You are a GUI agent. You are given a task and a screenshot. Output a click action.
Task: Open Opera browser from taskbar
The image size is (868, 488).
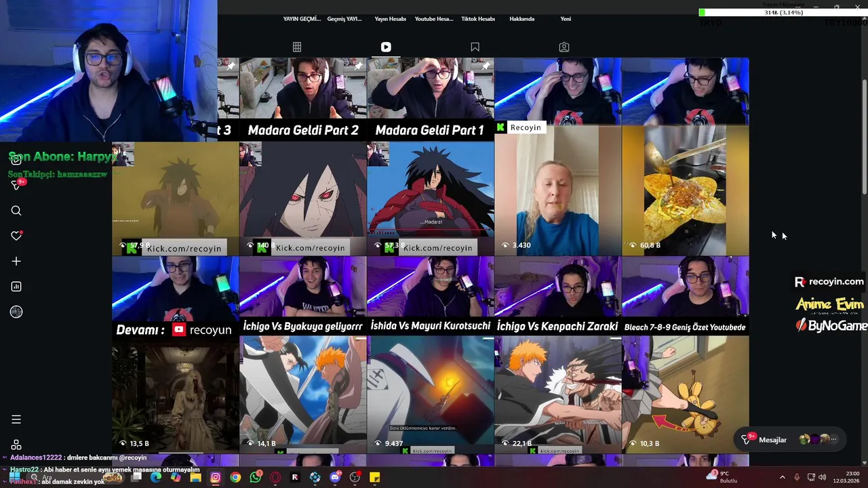(275, 477)
